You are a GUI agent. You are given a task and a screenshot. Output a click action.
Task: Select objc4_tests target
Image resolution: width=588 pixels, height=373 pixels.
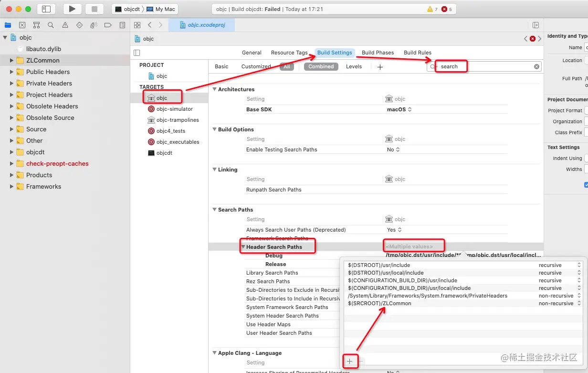click(x=167, y=131)
